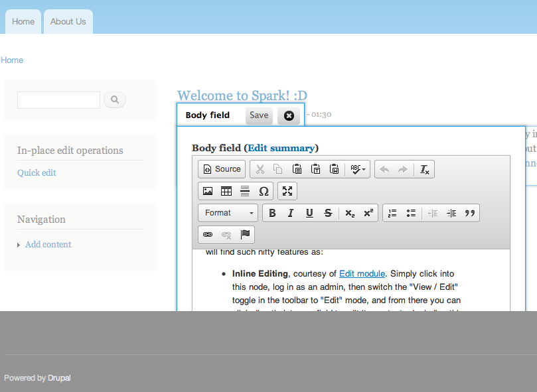The width and height of the screenshot is (537, 392).
Task: Insert horizontal line icon
Action: (x=245, y=191)
